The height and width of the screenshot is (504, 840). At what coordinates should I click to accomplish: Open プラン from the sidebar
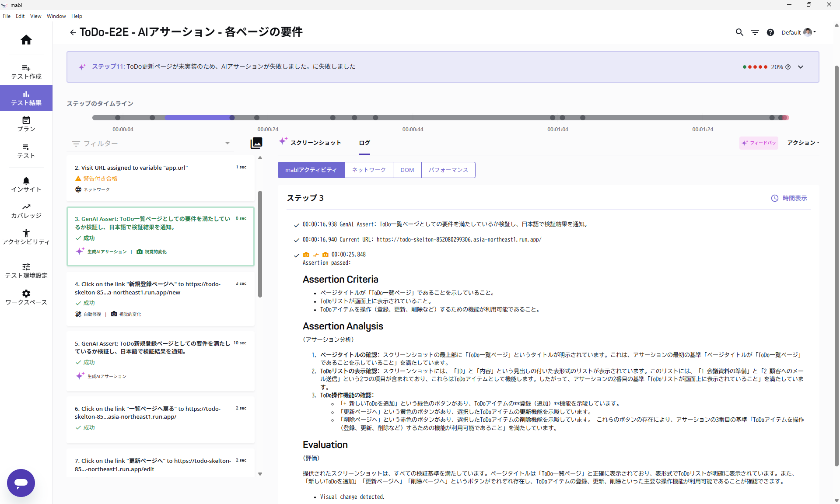[26, 124]
